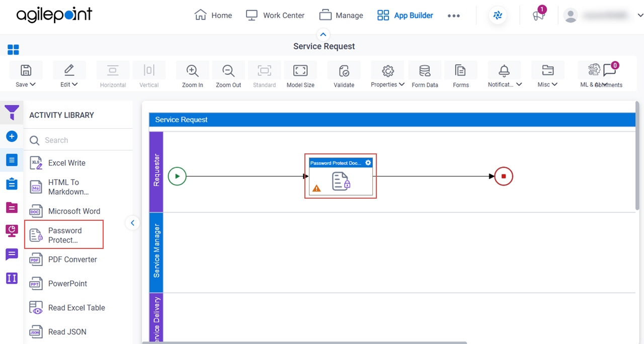Screen dimensions: 644x344
Task: Click the AgilePoint logo
Action: pos(54,15)
